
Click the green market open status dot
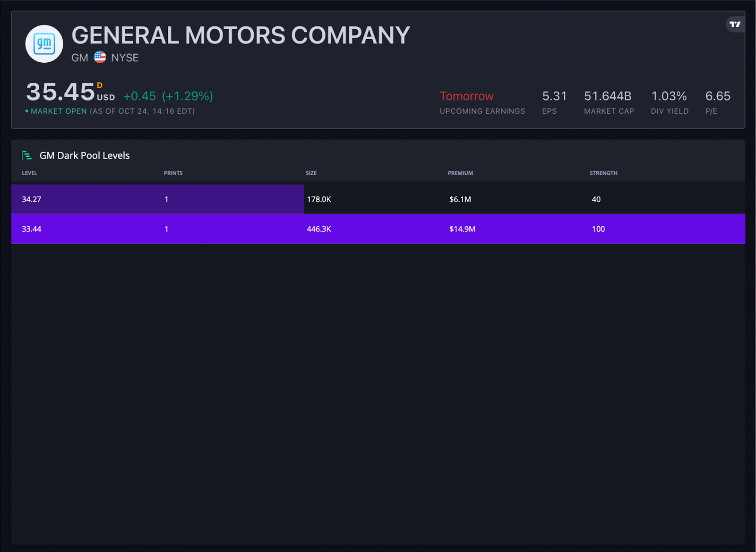[x=26, y=111]
